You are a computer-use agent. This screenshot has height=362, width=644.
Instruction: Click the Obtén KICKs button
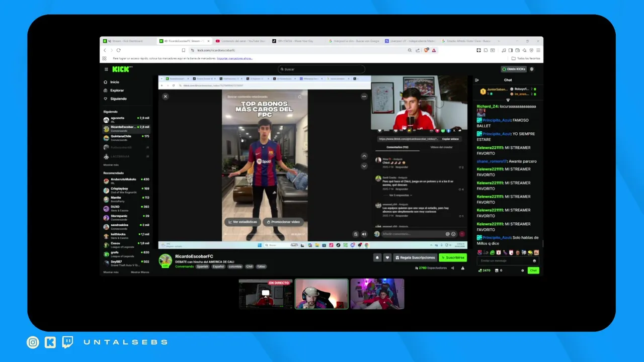pos(514,69)
